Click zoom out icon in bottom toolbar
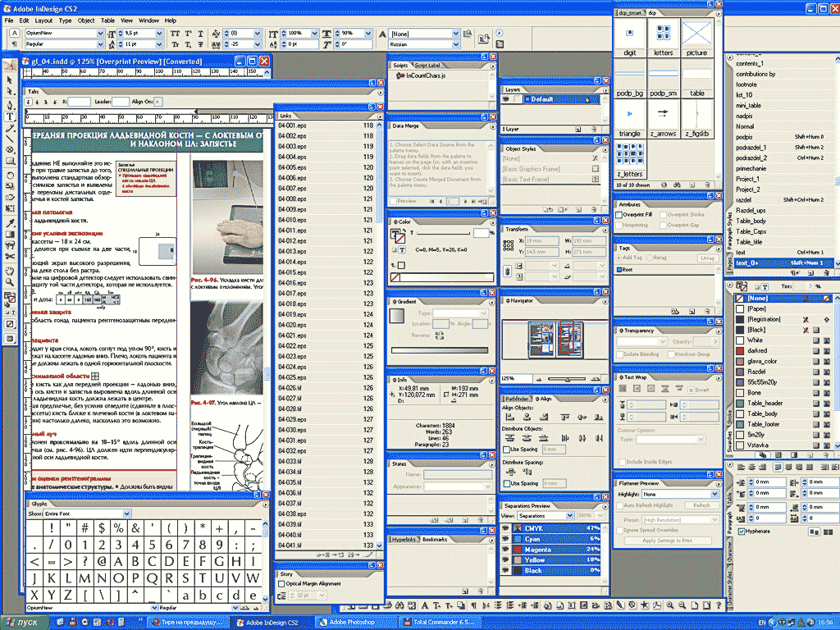The height and width of the screenshot is (630, 840). click(682, 605)
